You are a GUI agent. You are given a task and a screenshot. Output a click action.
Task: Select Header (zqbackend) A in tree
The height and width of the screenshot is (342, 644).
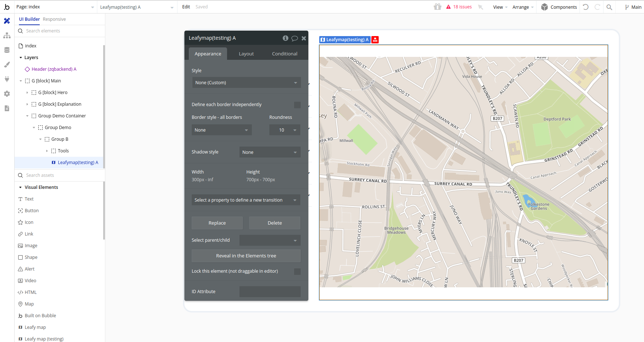(54, 69)
